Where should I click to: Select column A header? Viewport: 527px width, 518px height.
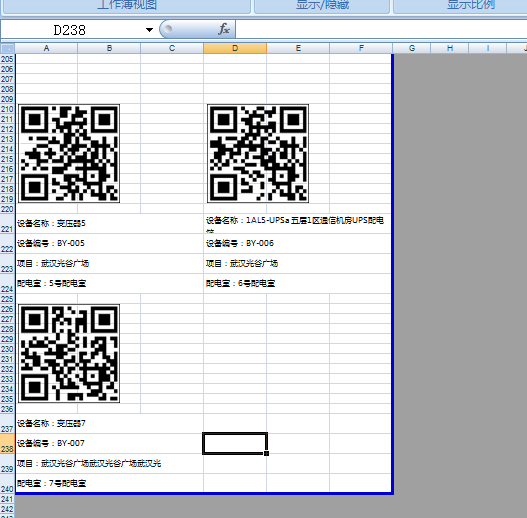click(46, 48)
